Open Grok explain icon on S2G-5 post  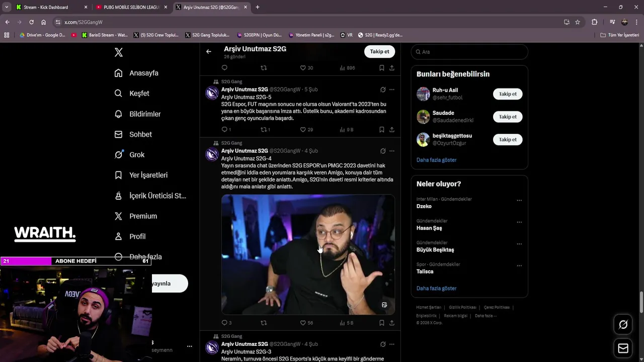pyautogui.click(x=383, y=89)
